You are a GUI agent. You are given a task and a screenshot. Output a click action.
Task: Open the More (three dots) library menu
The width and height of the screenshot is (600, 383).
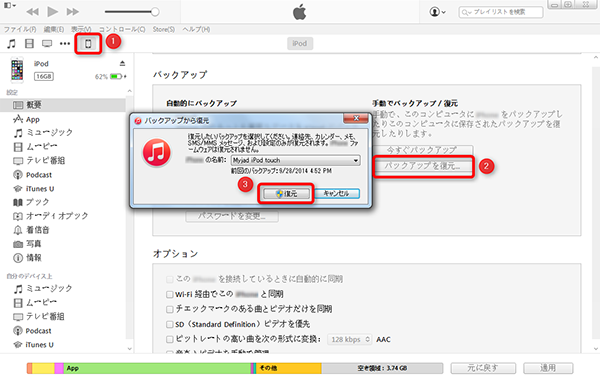click(65, 44)
